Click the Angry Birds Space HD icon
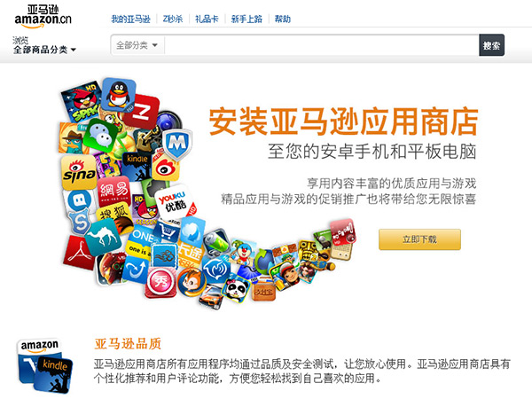Viewport: 532px width, 399px height. pyautogui.click(x=82, y=100)
